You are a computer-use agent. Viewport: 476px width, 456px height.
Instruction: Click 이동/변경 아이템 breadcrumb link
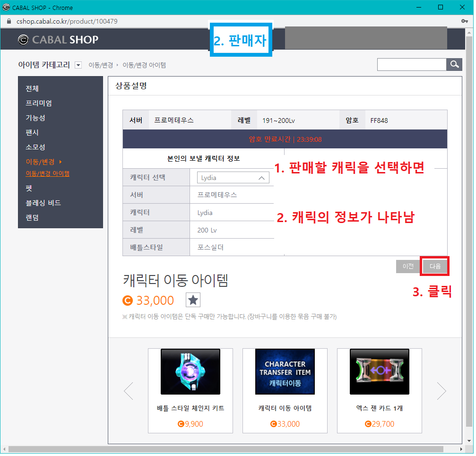point(145,65)
